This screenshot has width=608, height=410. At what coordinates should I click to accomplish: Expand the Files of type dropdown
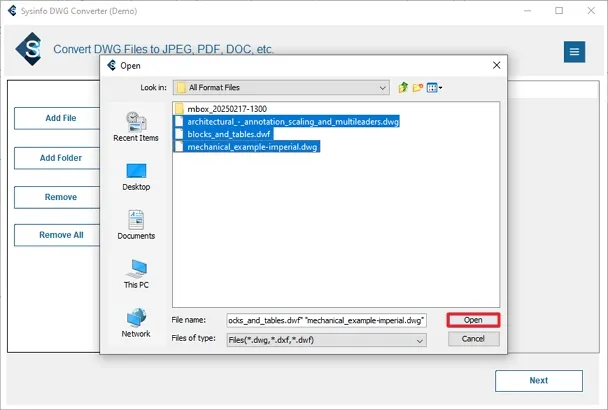pyautogui.click(x=420, y=341)
